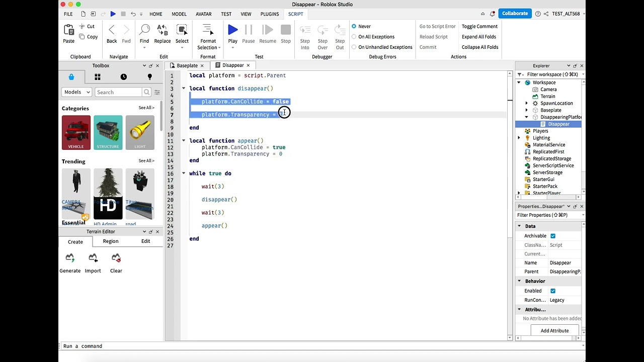Open the Toolbox Marketplace bag tab

tap(71, 77)
